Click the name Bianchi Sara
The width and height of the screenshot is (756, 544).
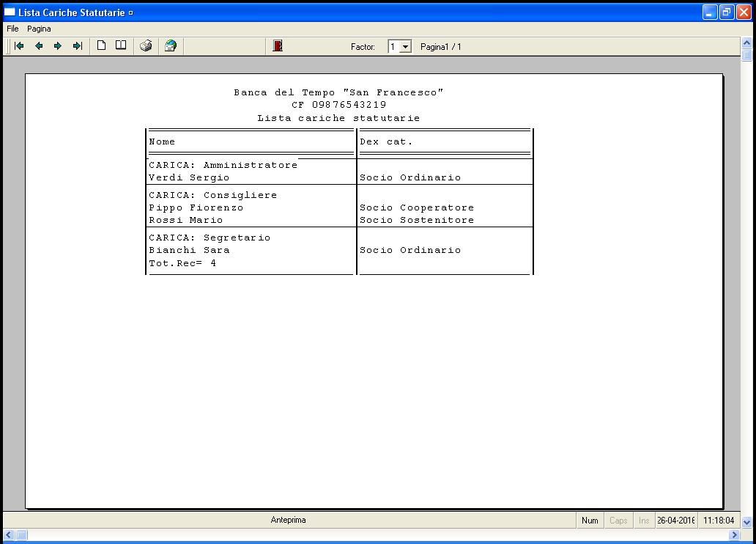tap(189, 250)
